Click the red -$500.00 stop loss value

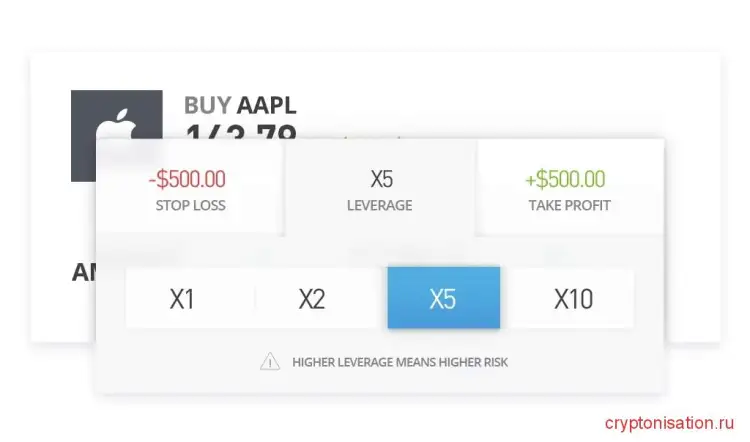pos(187,179)
